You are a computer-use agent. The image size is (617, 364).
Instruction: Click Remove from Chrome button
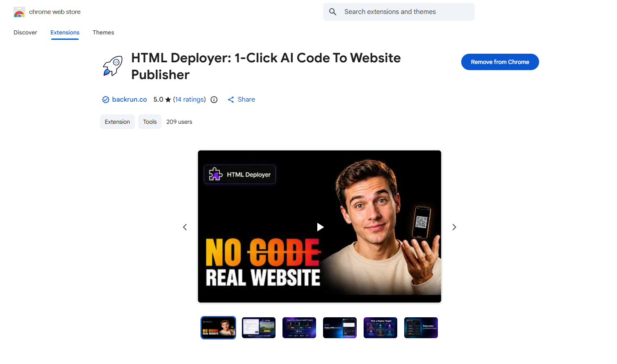pos(500,62)
